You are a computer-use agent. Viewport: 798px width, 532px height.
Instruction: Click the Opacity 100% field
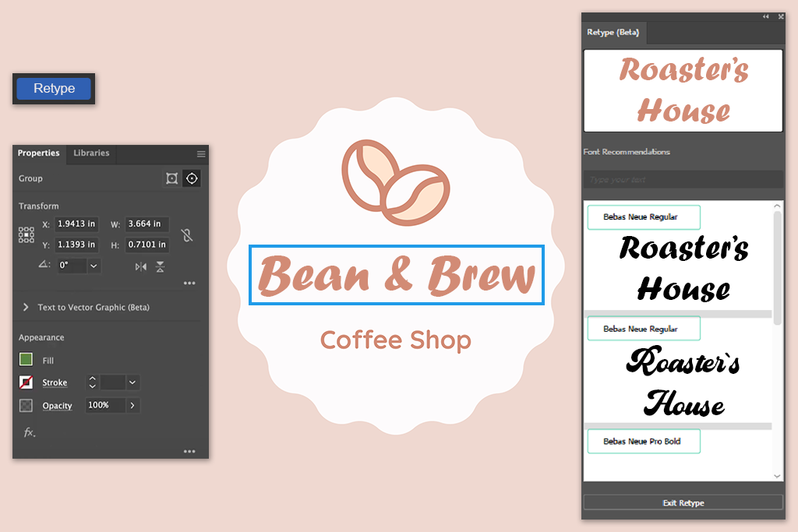[x=105, y=405]
